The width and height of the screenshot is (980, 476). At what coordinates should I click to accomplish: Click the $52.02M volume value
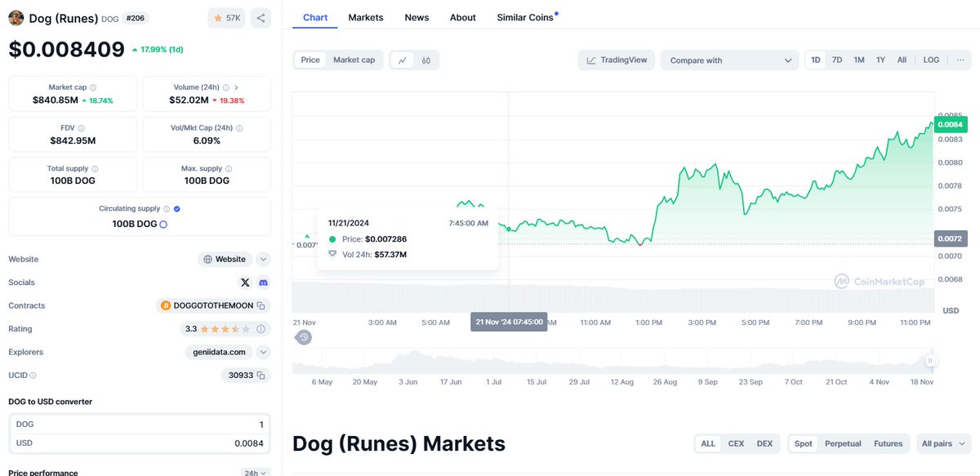click(x=189, y=100)
